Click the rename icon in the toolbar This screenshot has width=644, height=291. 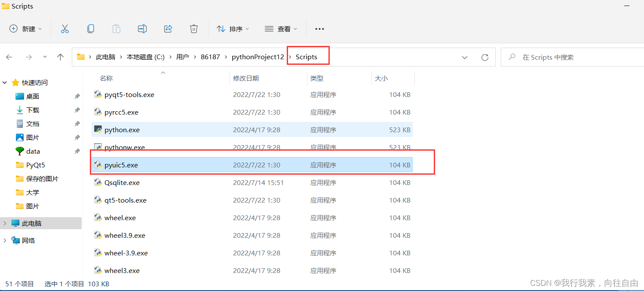[x=142, y=29]
